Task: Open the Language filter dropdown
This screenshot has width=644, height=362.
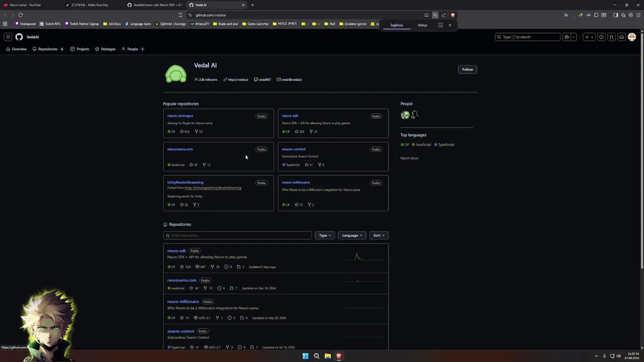Action: 352,235
